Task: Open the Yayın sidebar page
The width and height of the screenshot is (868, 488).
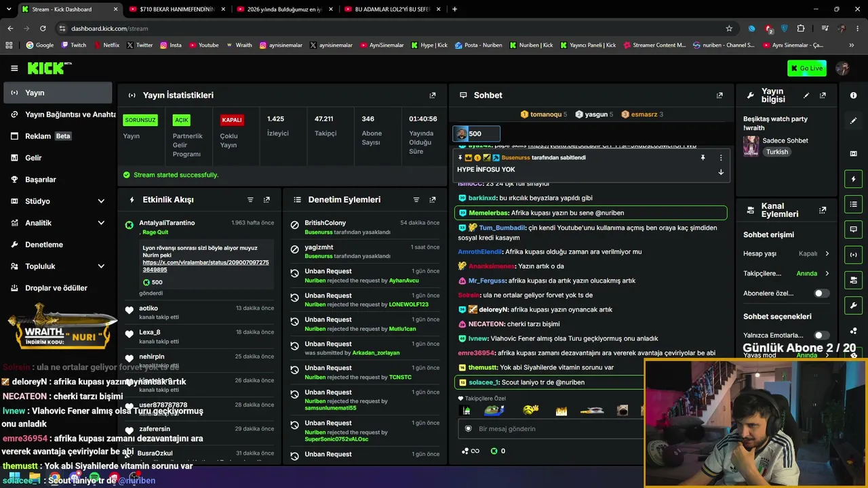Action: click(57, 93)
